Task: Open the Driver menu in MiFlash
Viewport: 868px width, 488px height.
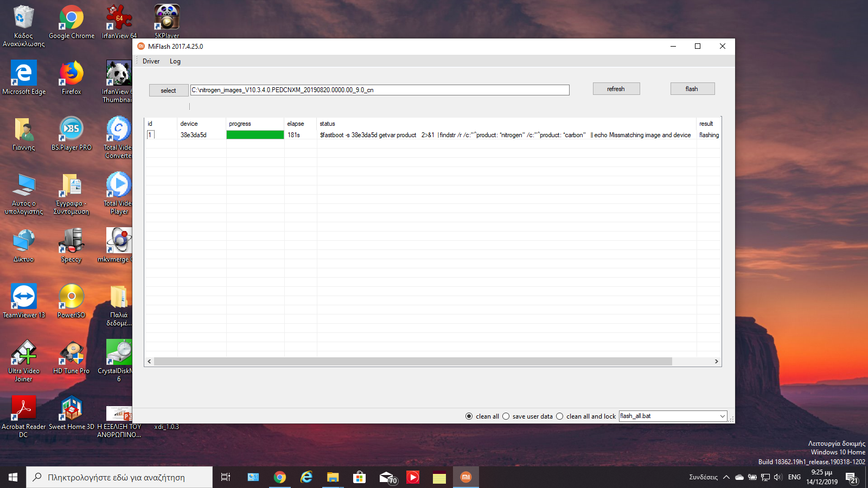Action: click(x=151, y=61)
